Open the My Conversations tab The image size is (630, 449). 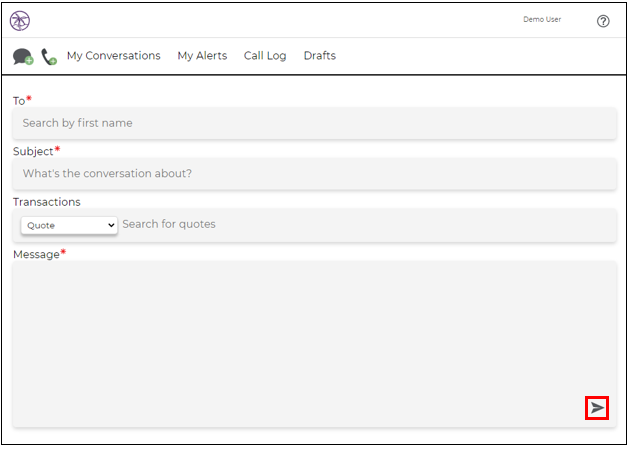(x=114, y=55)
